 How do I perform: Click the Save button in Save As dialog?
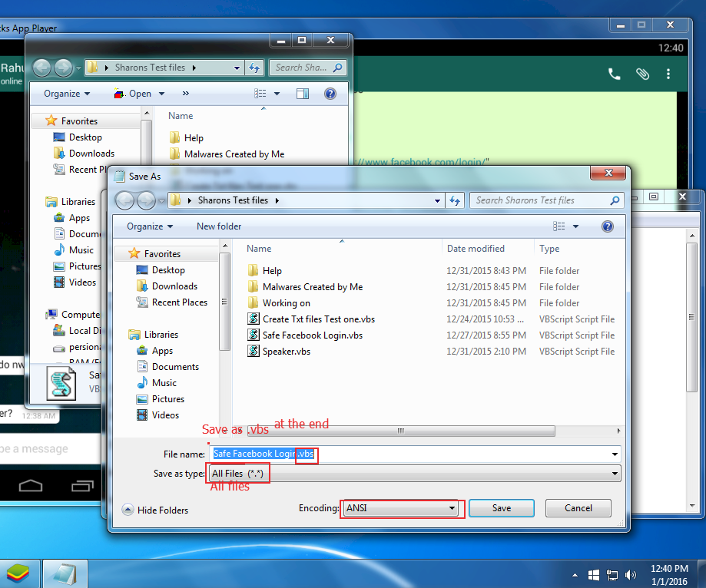(x=501, y=508)
